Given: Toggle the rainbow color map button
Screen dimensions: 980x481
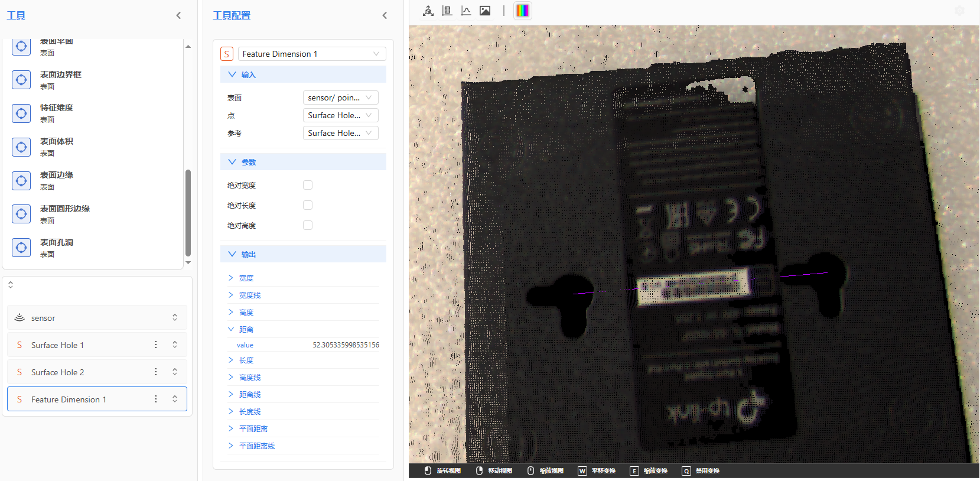Looking at the screenshot, I should click(523, 11).
